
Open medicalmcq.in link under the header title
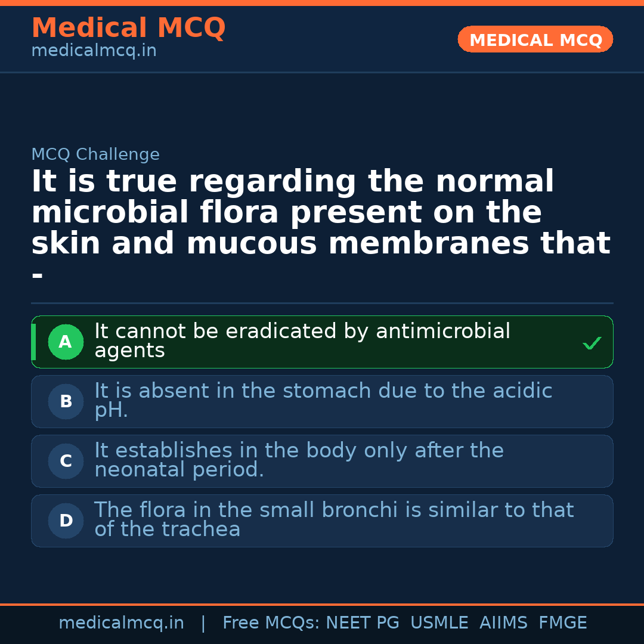94,51
